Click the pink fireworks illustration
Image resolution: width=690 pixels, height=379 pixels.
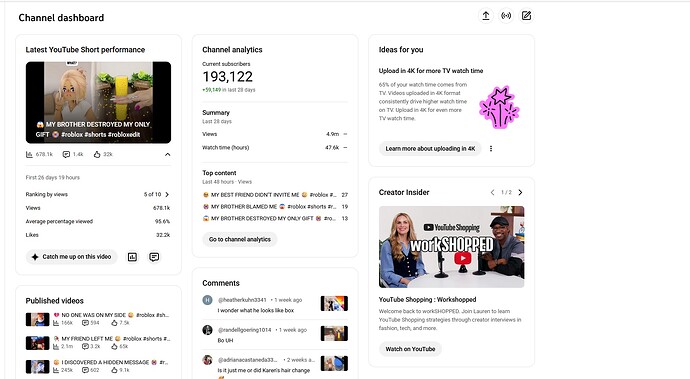[499, 107]
